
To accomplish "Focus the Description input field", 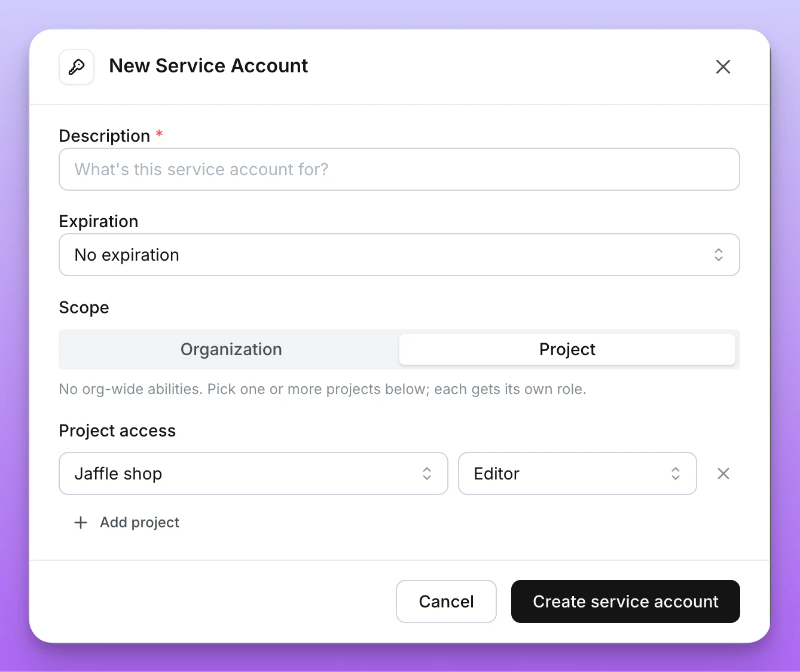I will [399, 169].
